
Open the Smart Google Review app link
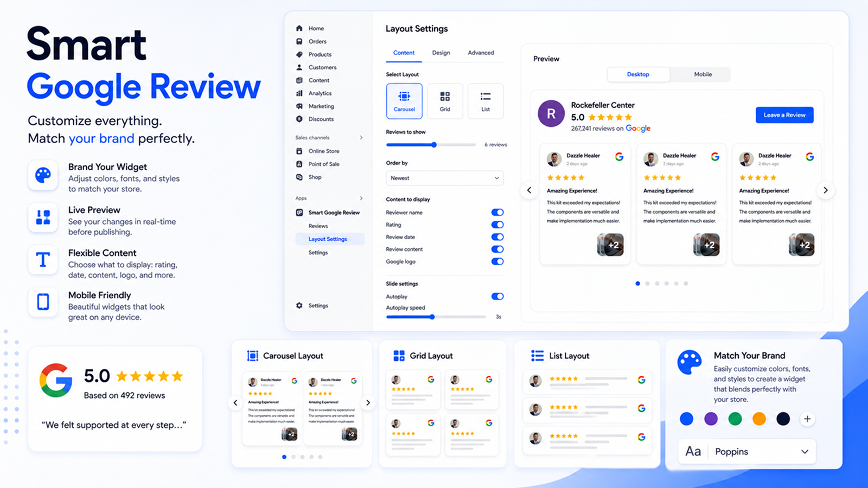coord(334,213)
